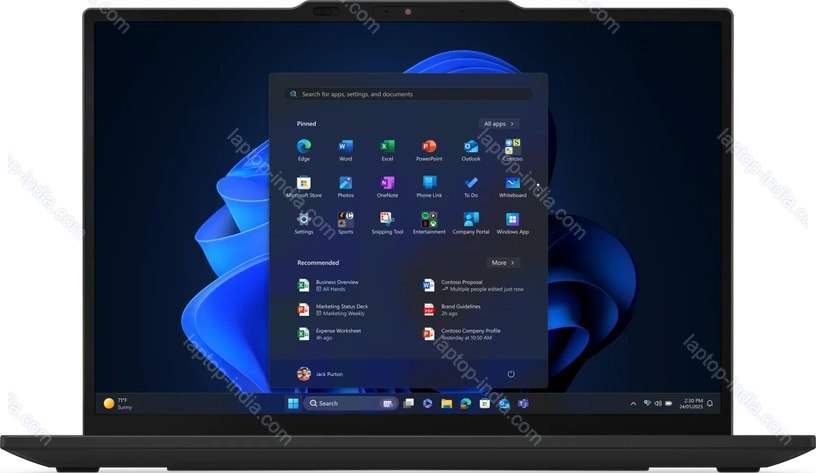Open the Whiteboard app
The width and height of the screenshot is (816, 473).
point(512,184)
